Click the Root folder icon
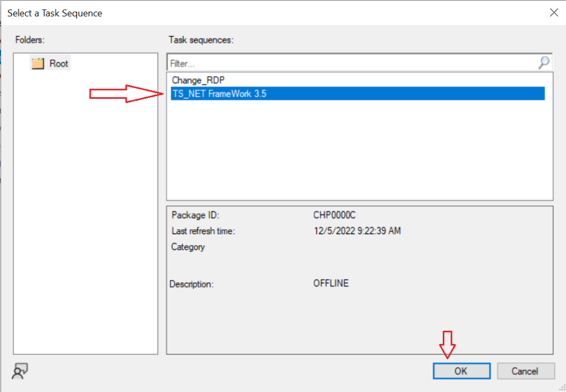566x392 pixels. click(38, 64)
